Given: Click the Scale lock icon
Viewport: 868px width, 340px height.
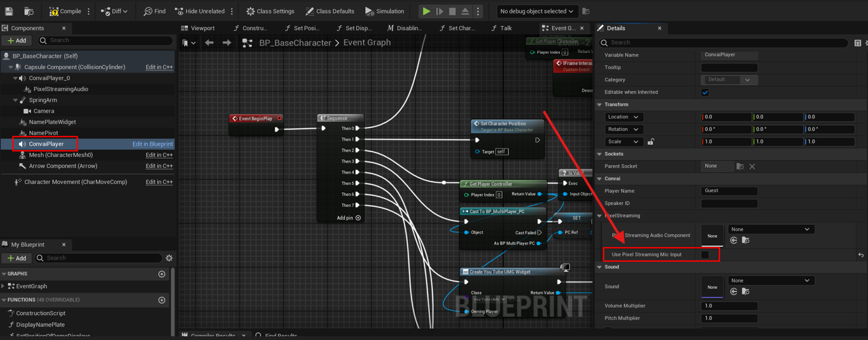Looking at the screenshot, I should click(x=651, y=142).
